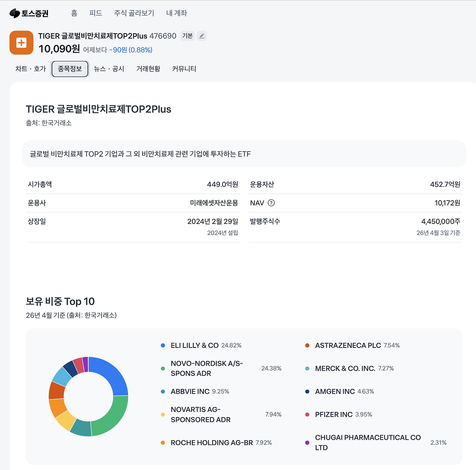Open 내 계좌 menu

(x=177, y=13)
